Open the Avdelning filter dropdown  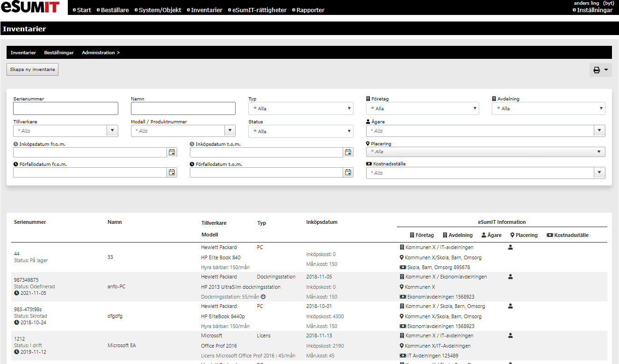tap(548, 108)
